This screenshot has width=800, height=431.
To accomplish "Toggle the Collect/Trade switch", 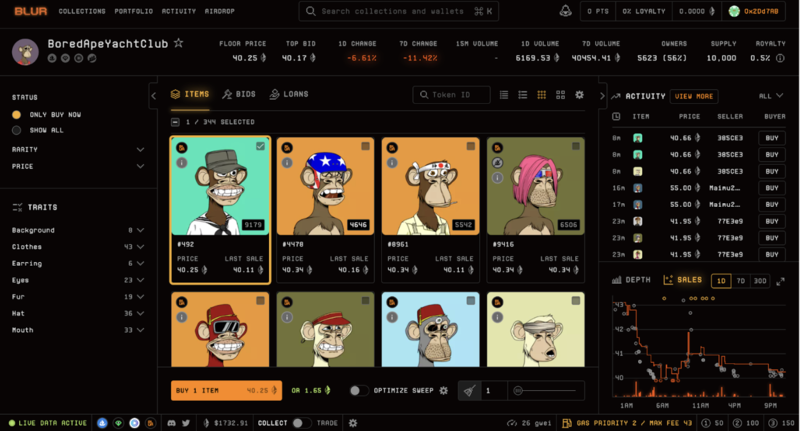I will [x=298, y=423].
